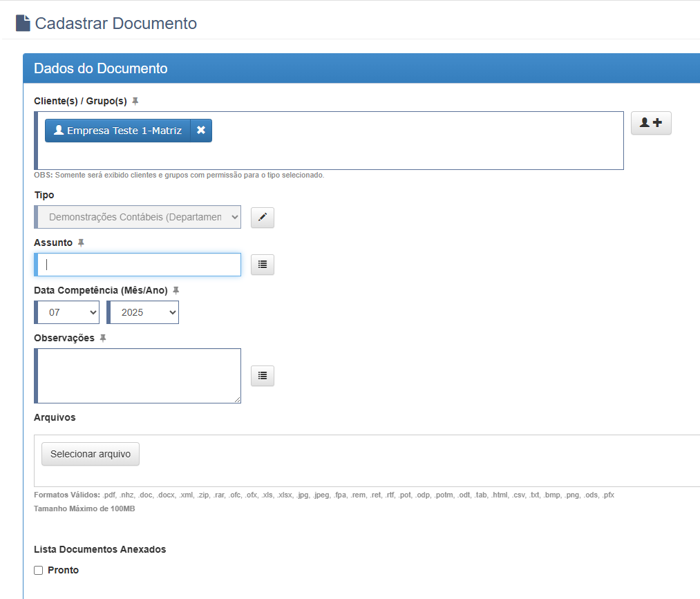Click the Cadastrar Documento page title
The width and height of the screenshot is (700, 599).
click(116, 23)
